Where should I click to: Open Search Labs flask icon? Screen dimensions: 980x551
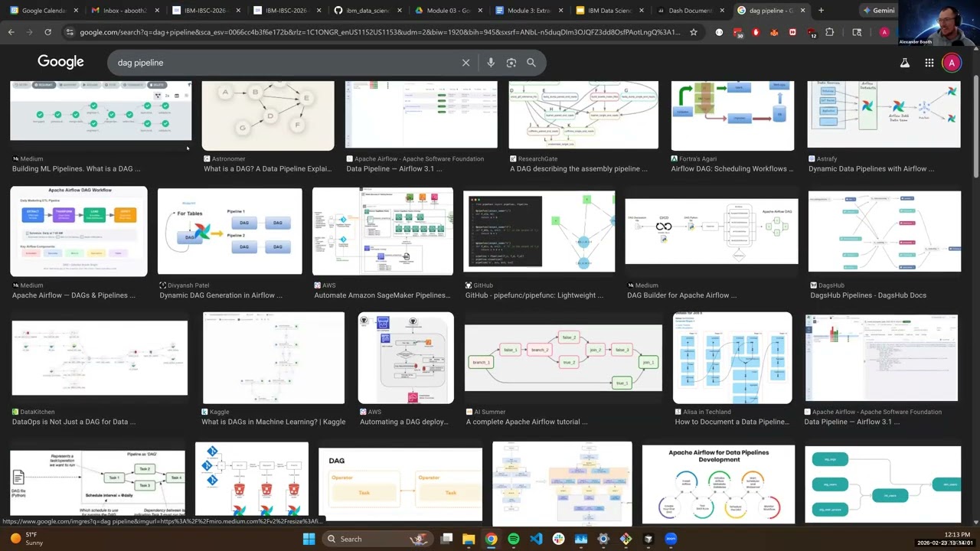point(905,63)
